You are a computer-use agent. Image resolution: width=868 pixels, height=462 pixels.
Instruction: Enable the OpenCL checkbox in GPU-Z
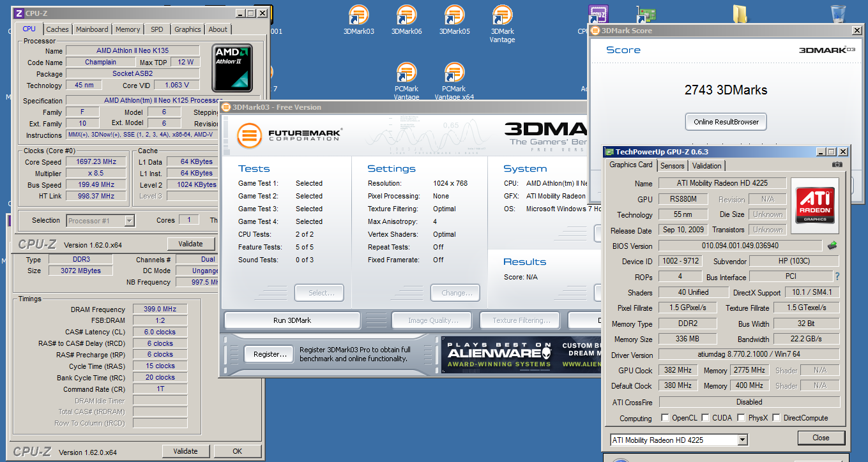[666, 417]
